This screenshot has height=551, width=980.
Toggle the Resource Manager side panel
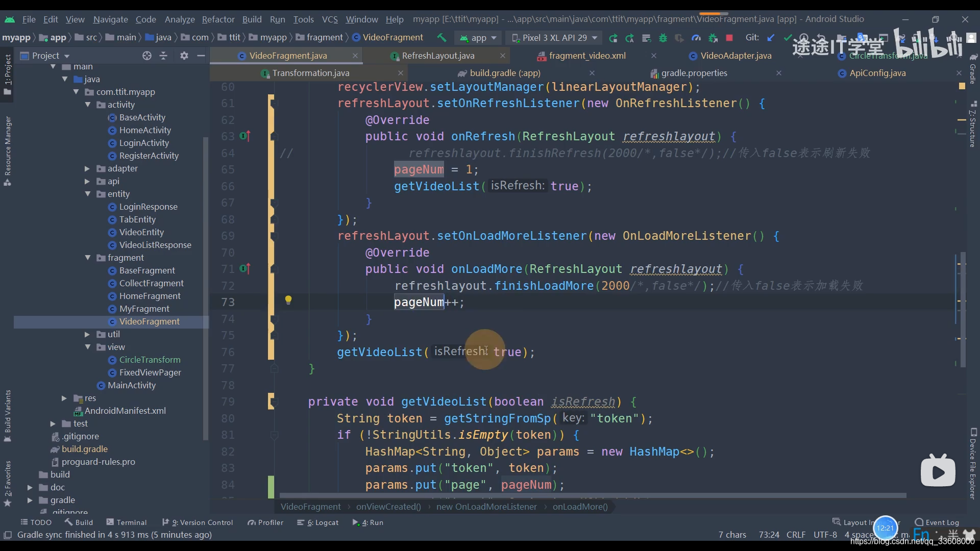[8, 151]
